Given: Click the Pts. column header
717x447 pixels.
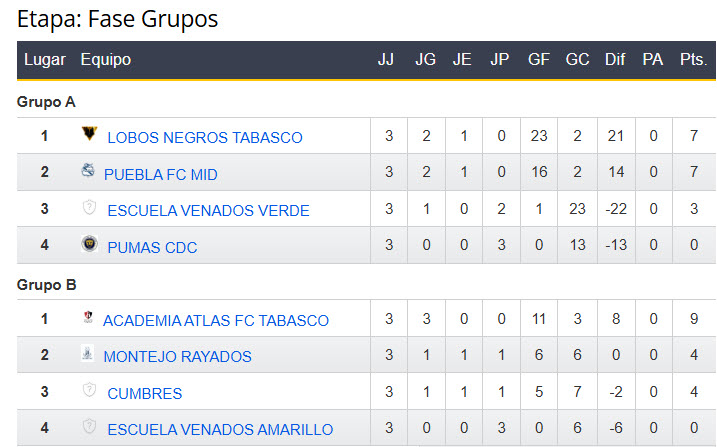Looking at the screenshot, I should tap(693, 60).
